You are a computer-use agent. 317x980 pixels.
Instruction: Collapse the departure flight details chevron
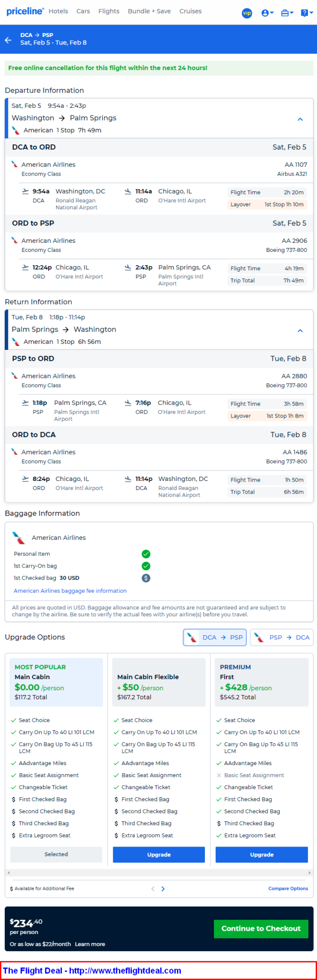coord(300,119)
